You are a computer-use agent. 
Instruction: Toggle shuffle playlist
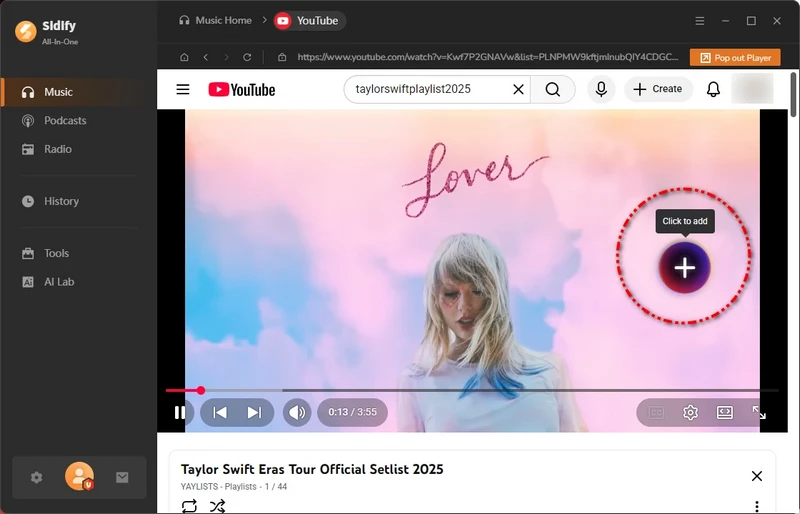(x=217, y=506)
